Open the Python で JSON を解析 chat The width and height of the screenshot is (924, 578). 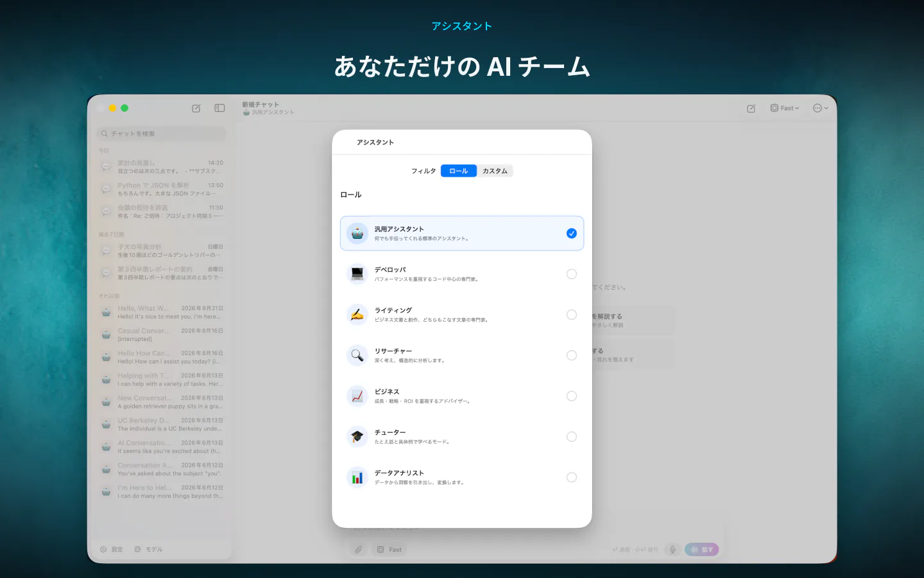tap(162, 189)
